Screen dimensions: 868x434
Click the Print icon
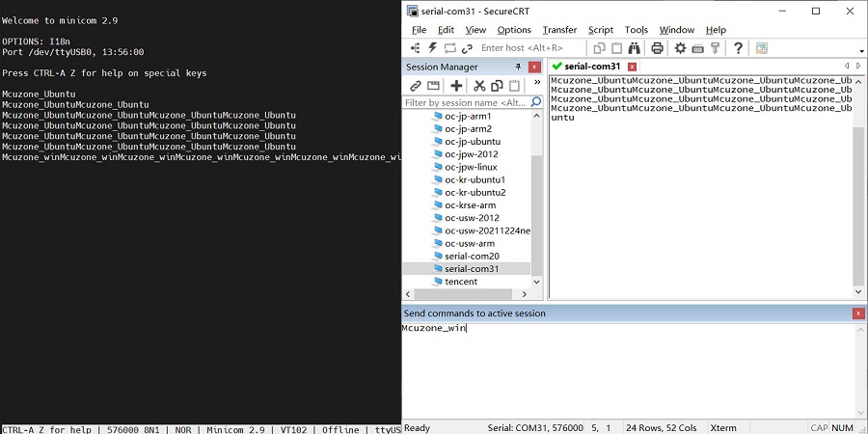point(657,48)
